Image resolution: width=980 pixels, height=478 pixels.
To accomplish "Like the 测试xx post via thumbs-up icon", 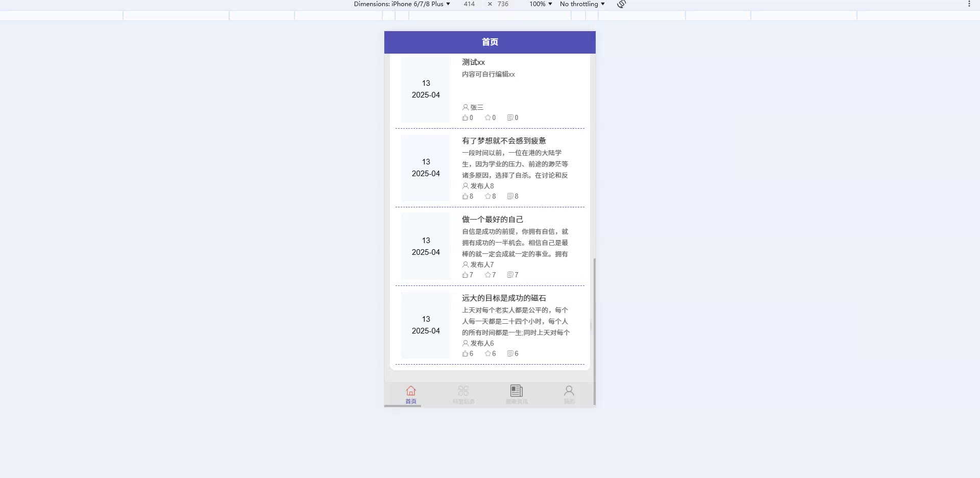I will click(465, 117).
